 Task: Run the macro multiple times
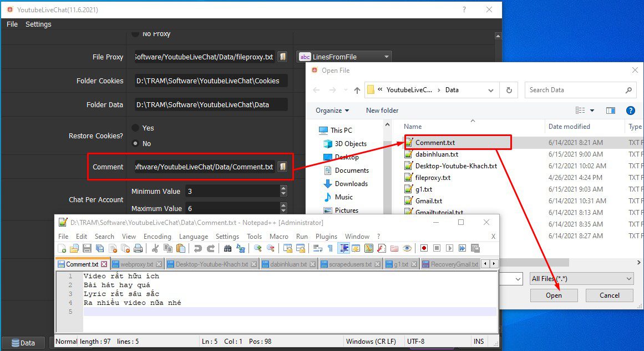click(x=462, y=248)
